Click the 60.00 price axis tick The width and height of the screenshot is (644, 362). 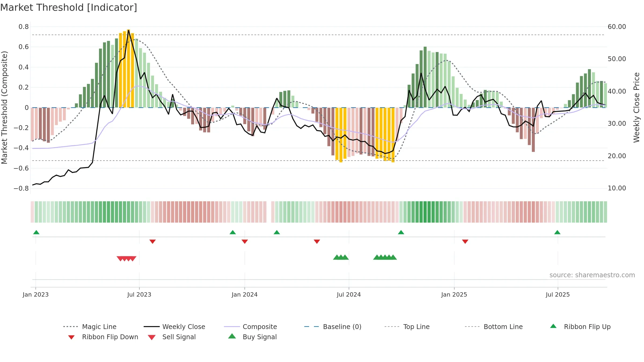coord(617,27)
